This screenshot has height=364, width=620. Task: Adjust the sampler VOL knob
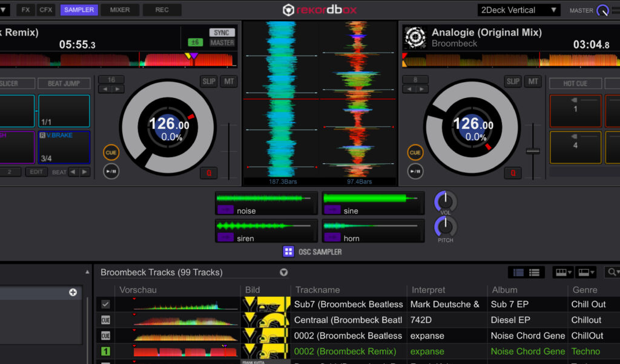[x=445, y=201]
